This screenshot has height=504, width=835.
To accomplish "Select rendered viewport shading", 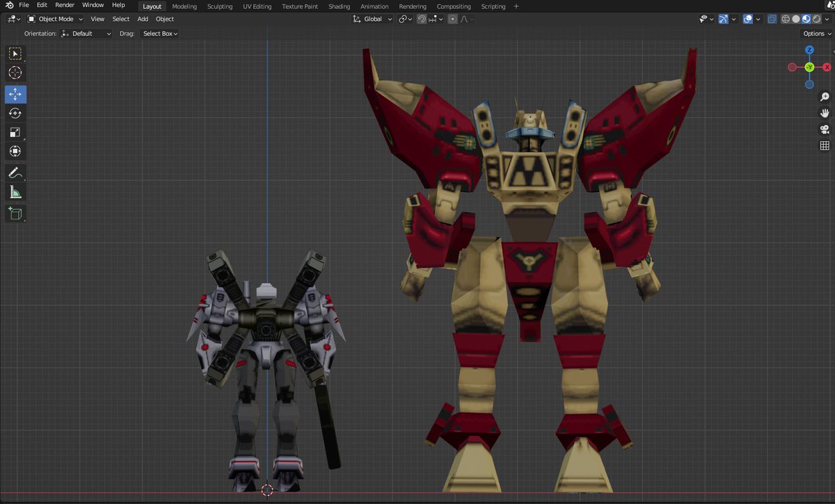I will (816, 19).
